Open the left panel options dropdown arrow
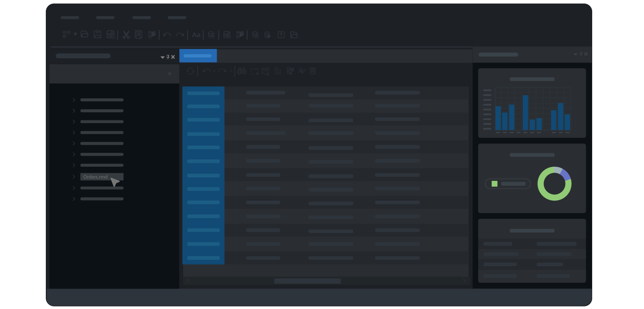The height and width of the screenshot is (309, 644). pyautogui.click(x=162, y=57)
